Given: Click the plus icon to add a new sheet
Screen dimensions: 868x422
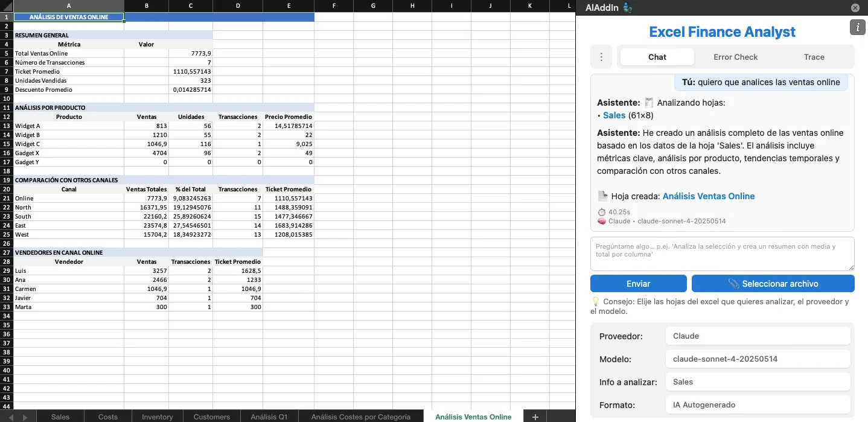Looking at the screenshot, I should (x=534, y=417).
